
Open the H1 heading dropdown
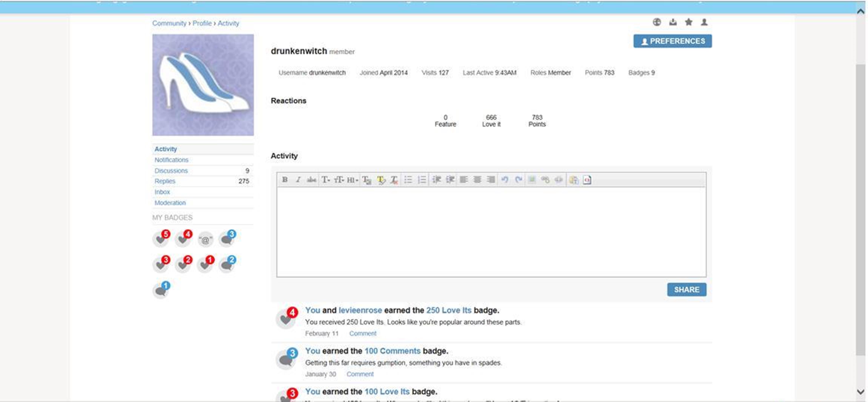coord(352,180)
